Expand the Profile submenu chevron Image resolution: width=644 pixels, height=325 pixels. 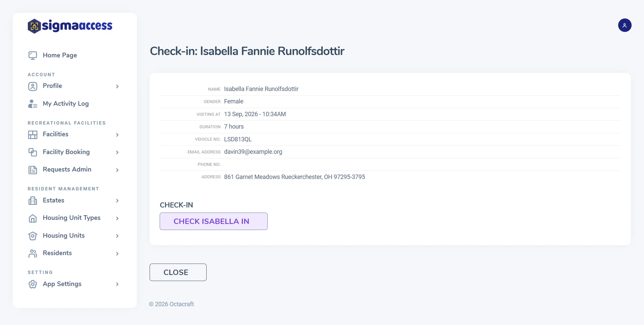(117, 86)
